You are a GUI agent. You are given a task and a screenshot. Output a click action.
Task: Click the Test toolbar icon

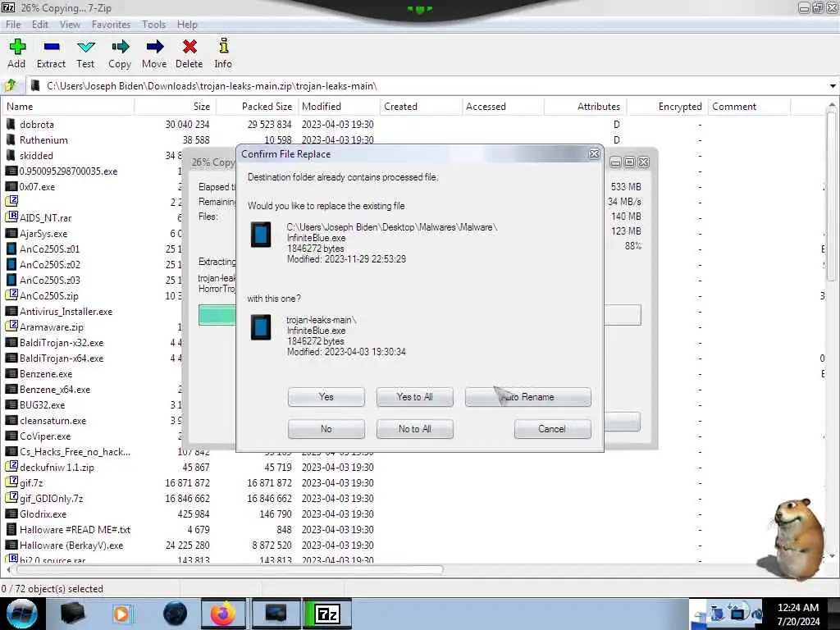(85, 47)
